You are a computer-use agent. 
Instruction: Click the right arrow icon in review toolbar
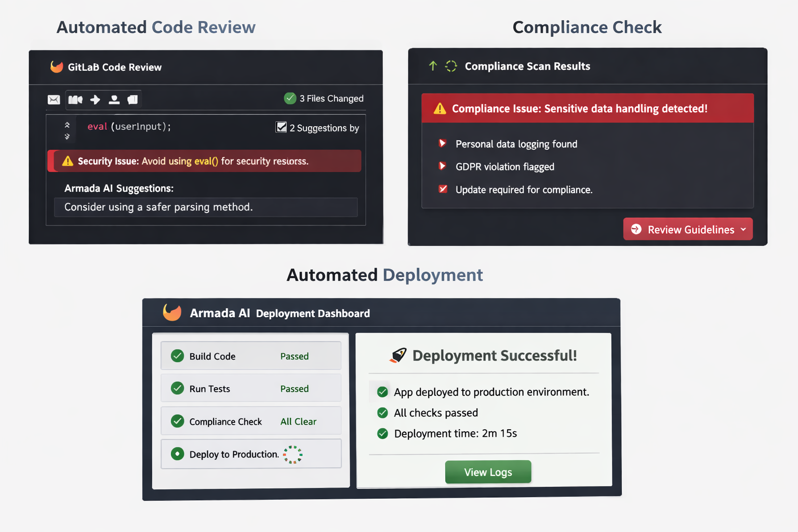click(95, 99)
